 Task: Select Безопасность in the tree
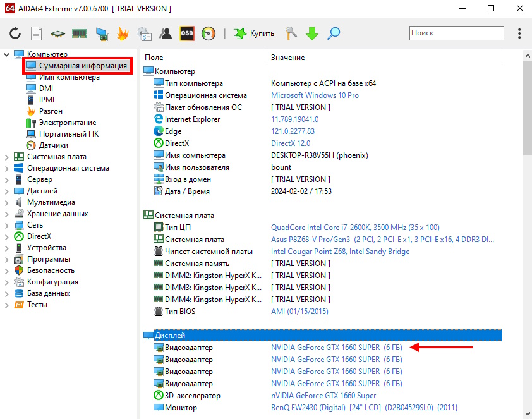51,270
